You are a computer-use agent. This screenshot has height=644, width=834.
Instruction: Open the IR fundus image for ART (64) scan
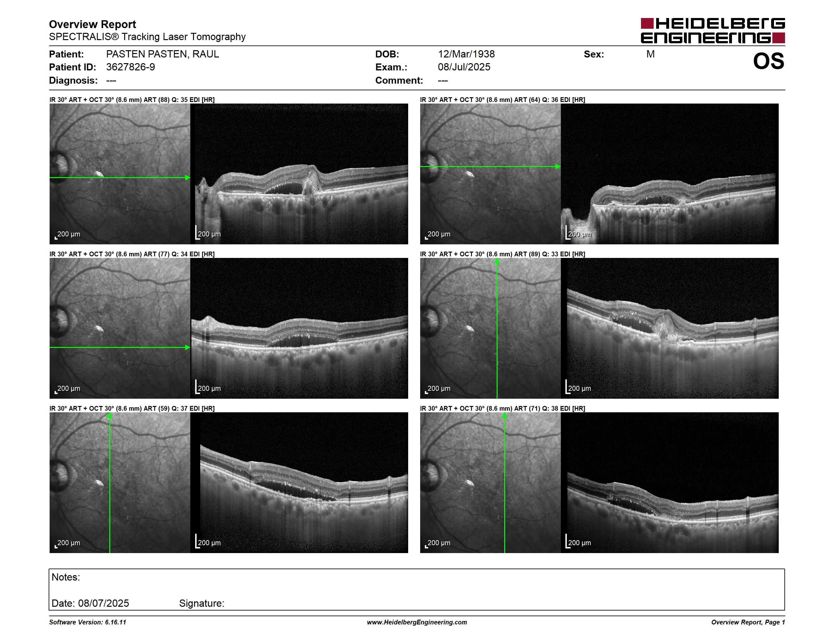[490, 174]
